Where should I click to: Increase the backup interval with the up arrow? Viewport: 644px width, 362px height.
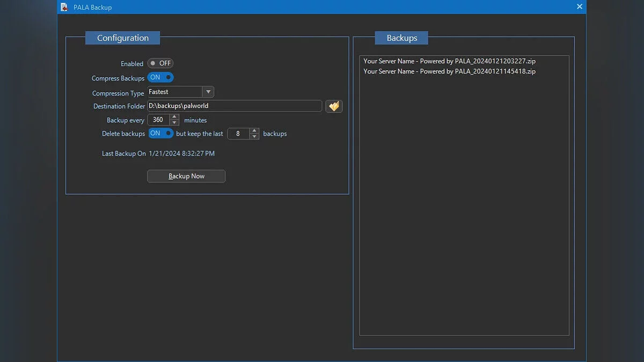(x=174, y=117)
